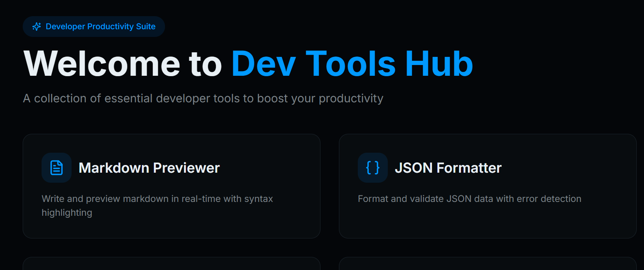Click the word "Suite" in the badge
Image resolution: width=644 pixels, height=270 pixels.
point(146,27)
